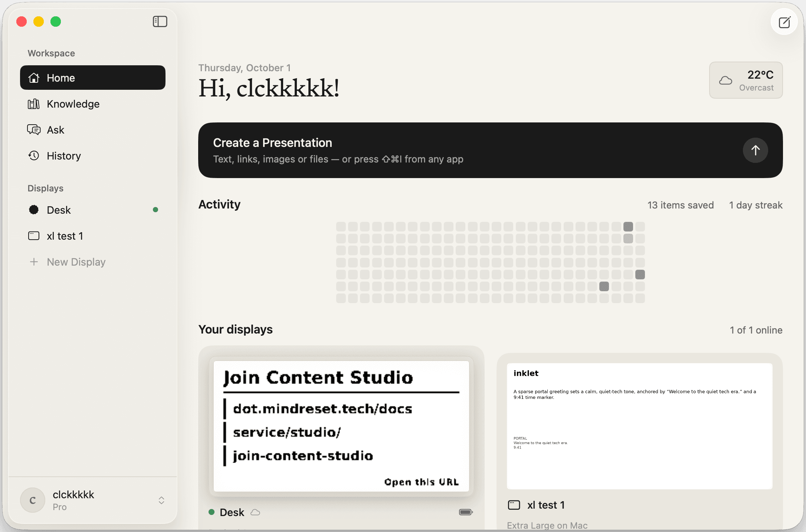Click the Desk card name label
Viewport: 806px width, 532px height.
(232, 512)
